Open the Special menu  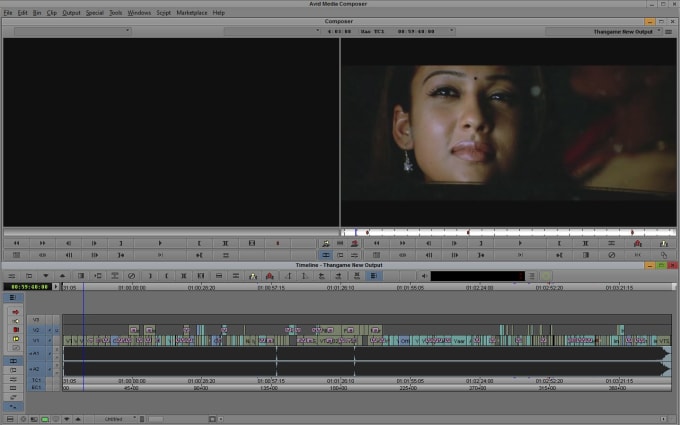point(95,13)
